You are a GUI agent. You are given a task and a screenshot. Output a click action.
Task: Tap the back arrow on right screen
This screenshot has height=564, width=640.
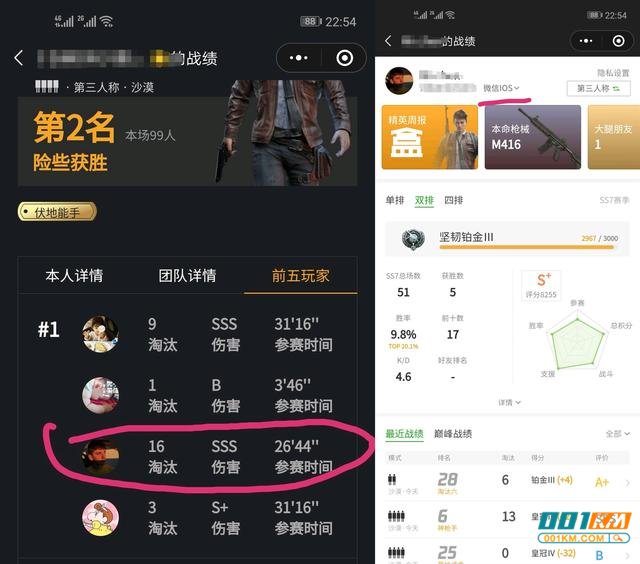click(388, 41)
